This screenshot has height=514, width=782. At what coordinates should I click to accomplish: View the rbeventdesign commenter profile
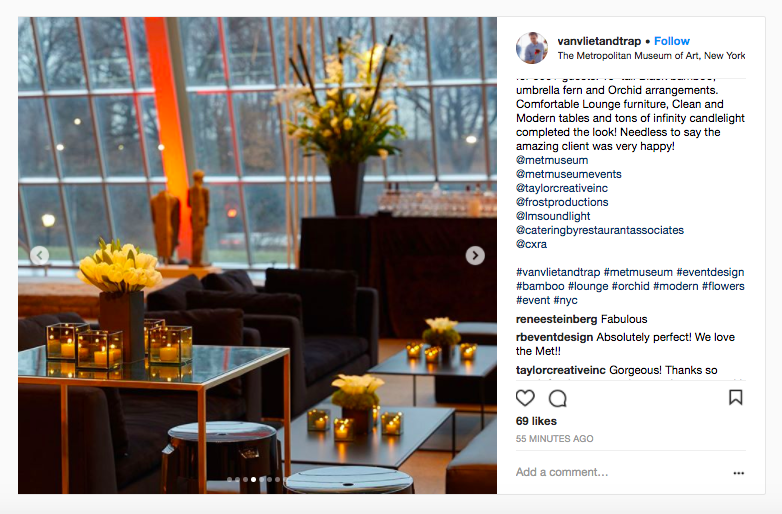click(x=554, y=337)
